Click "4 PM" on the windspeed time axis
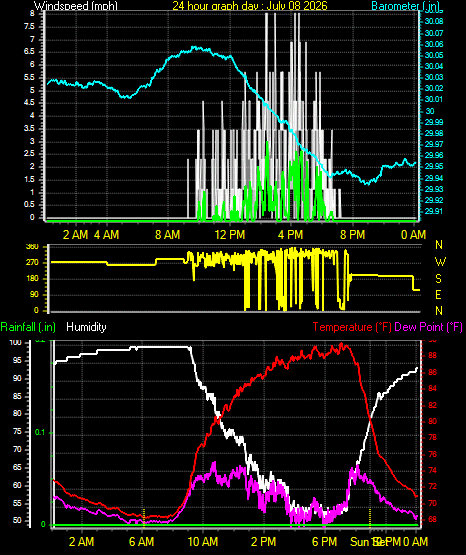 [x=290, y=235]
